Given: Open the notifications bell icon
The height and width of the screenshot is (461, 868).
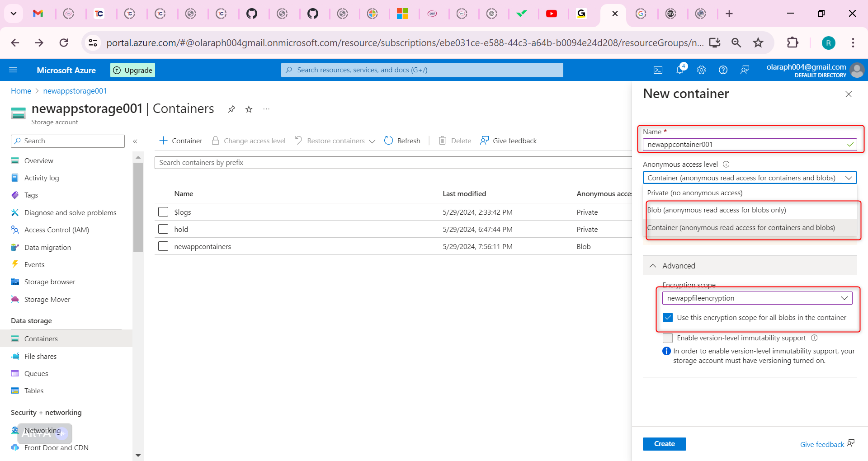Looking at the screenshot, I should click(x=679, y=70).
